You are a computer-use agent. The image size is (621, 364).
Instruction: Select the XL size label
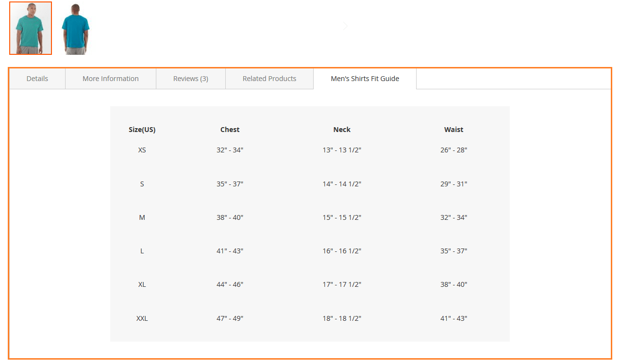point(142,284)
